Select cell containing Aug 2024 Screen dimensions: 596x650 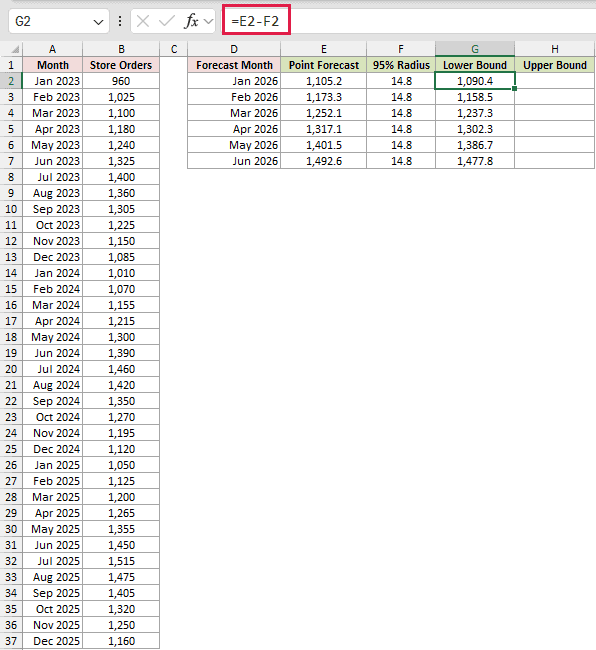pyautogui.click(x=53, y=385)
